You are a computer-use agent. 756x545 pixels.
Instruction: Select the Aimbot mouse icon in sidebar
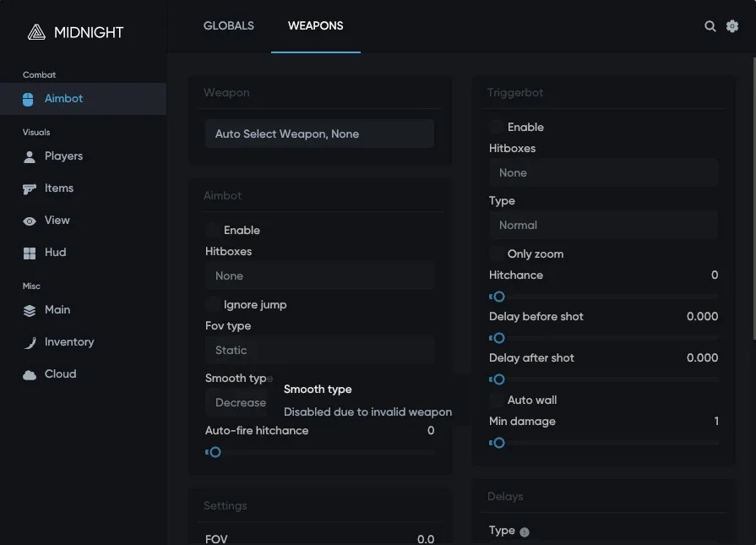(x=28, y=100)
